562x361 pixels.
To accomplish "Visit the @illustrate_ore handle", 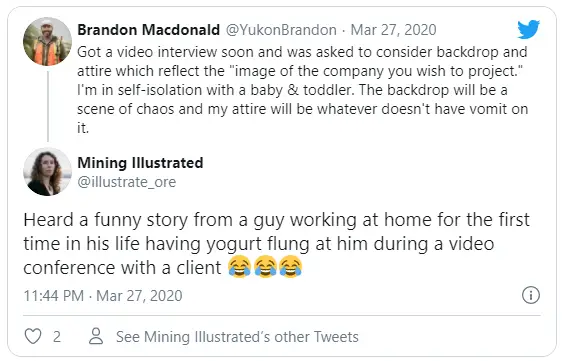I will tap(127, 182).
